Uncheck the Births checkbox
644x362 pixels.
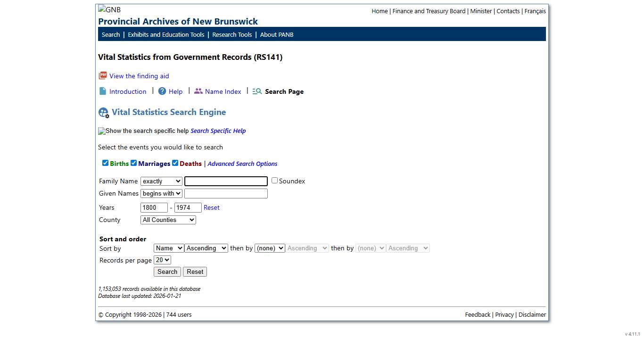click(x=105, y=163)
